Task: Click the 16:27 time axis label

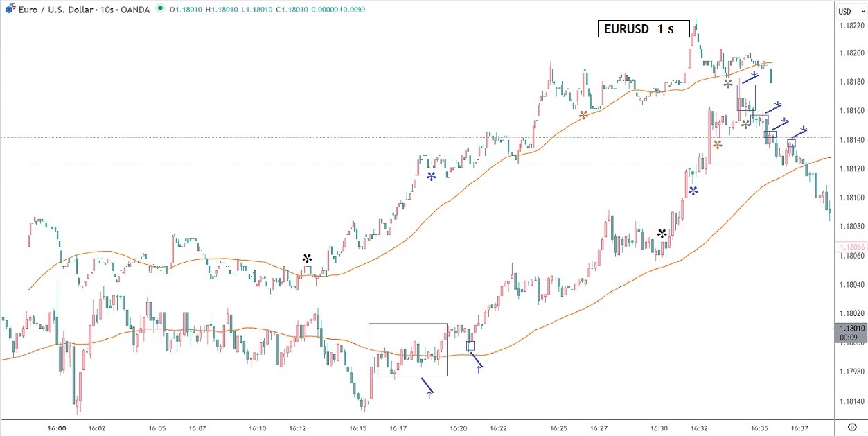Action: 599,429
